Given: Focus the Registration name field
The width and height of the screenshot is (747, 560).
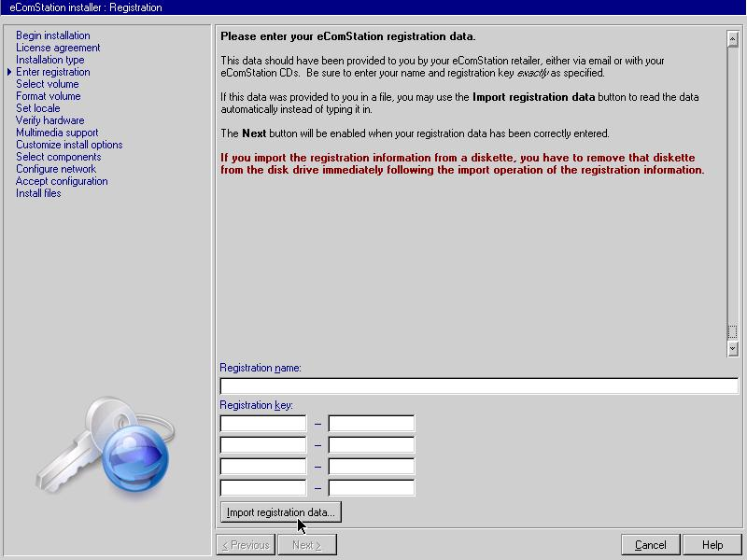Looking at the screenshot, I should 479,385.
